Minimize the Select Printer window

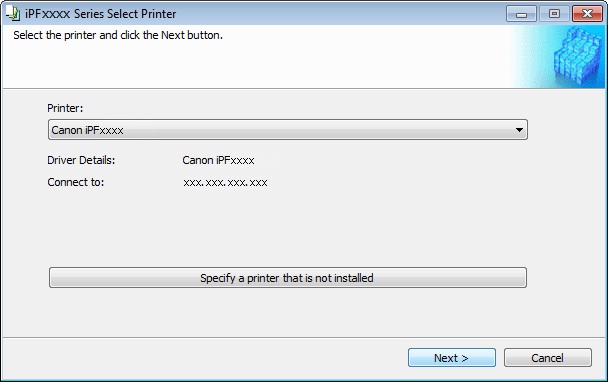pos(521,14)
